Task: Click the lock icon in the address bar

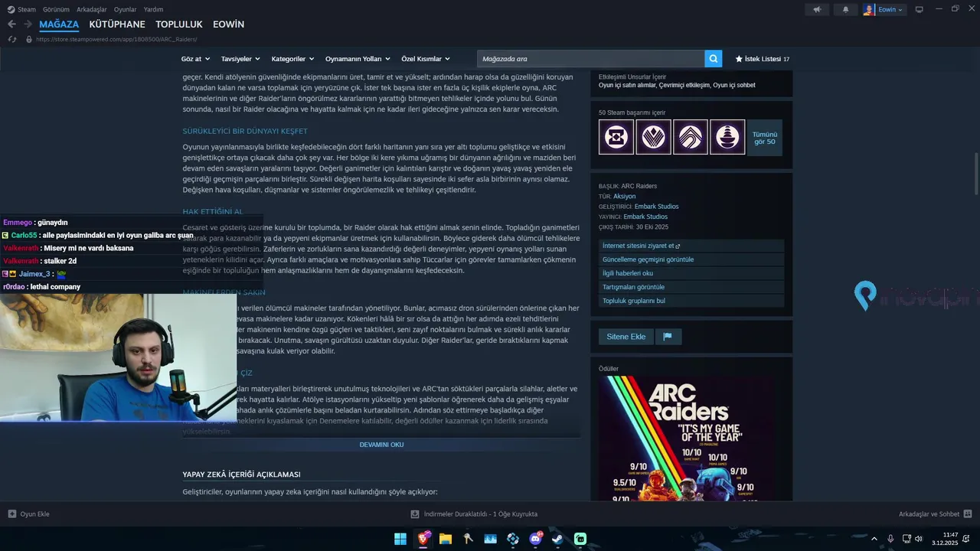Action: tap(29, 39)
